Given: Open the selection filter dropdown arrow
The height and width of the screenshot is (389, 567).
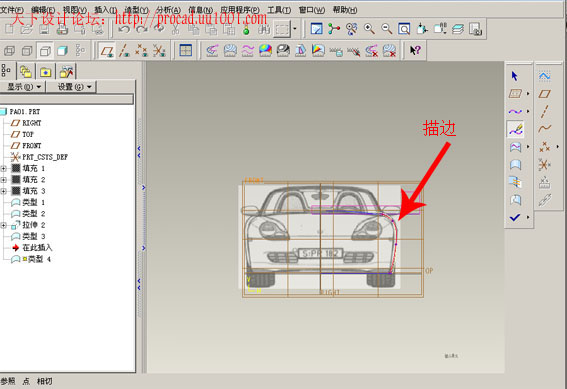Looking at the screenshot, I should tap(295, 29).
